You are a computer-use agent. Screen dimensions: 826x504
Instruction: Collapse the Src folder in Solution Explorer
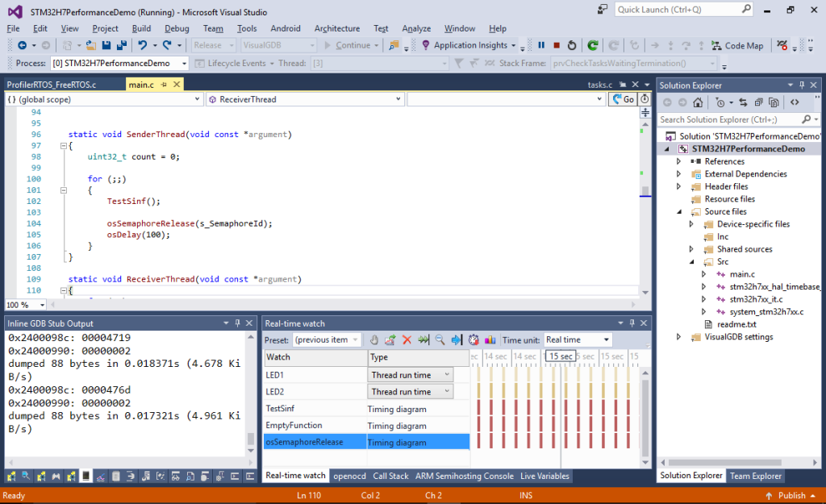point(691,261)
